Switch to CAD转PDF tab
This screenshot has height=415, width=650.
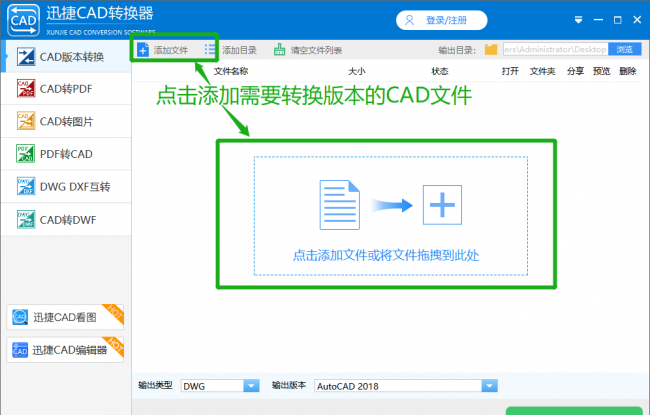point(66,89)
